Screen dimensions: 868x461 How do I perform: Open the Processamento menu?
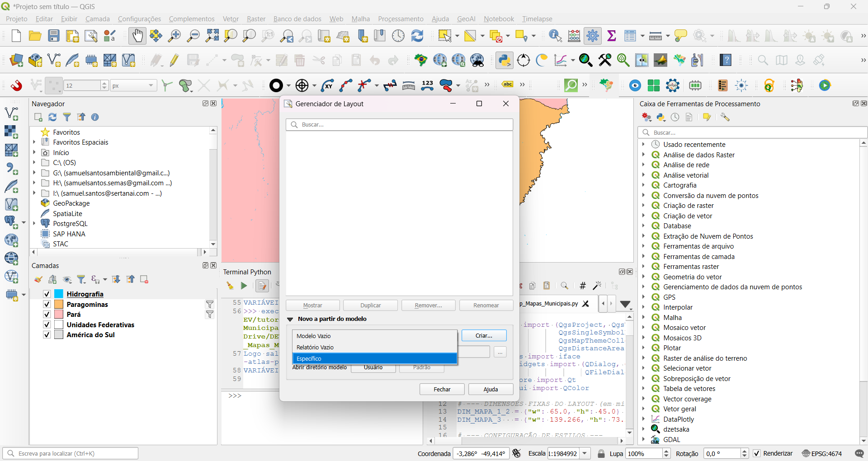click(x=401, y=19)
